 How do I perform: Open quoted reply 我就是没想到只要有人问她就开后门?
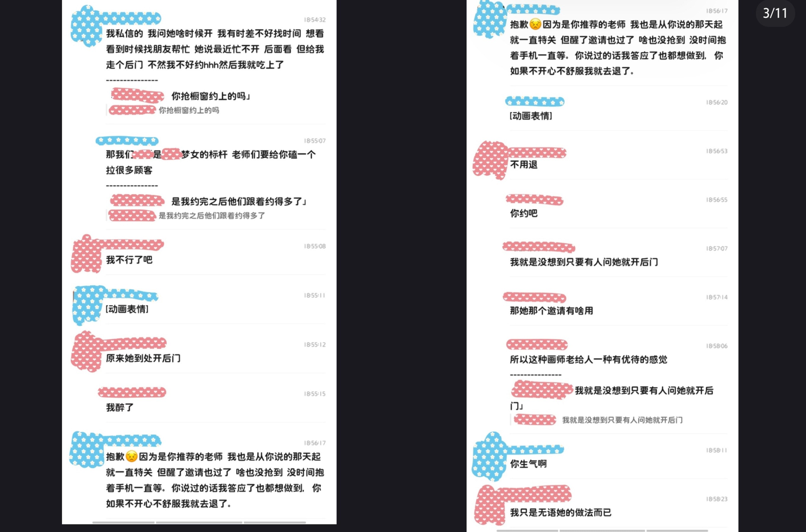(x=598, y=420)
